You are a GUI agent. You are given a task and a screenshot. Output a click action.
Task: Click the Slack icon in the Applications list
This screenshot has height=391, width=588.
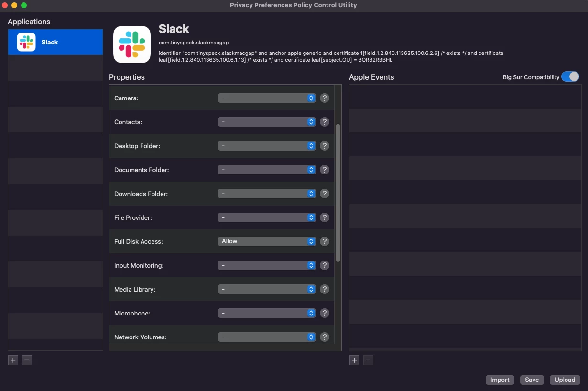pos(26,42)
